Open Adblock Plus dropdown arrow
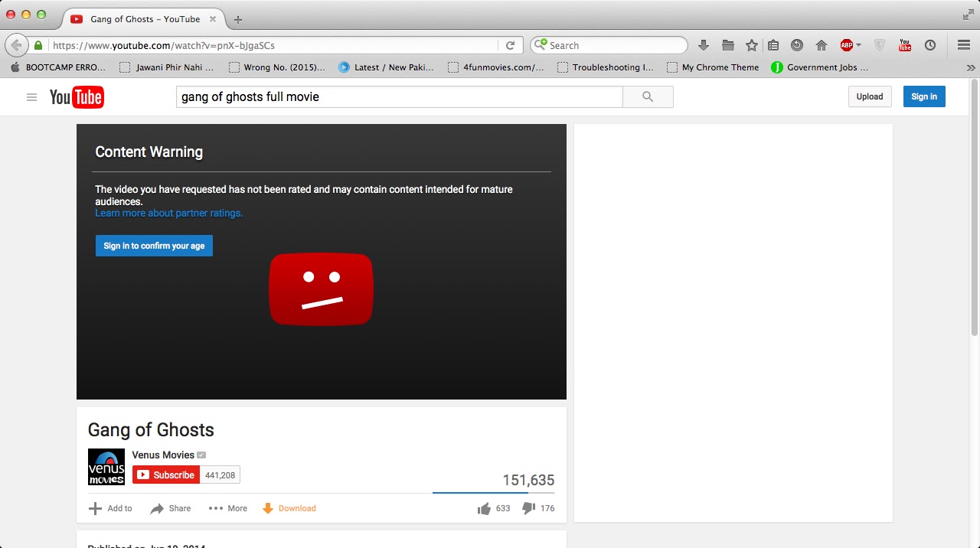 (x=858, y=45)
